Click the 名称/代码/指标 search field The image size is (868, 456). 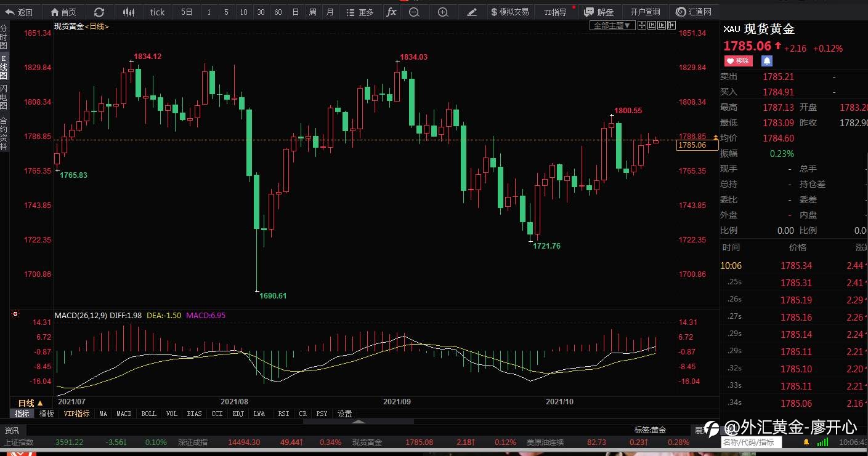tap(752, 442)
